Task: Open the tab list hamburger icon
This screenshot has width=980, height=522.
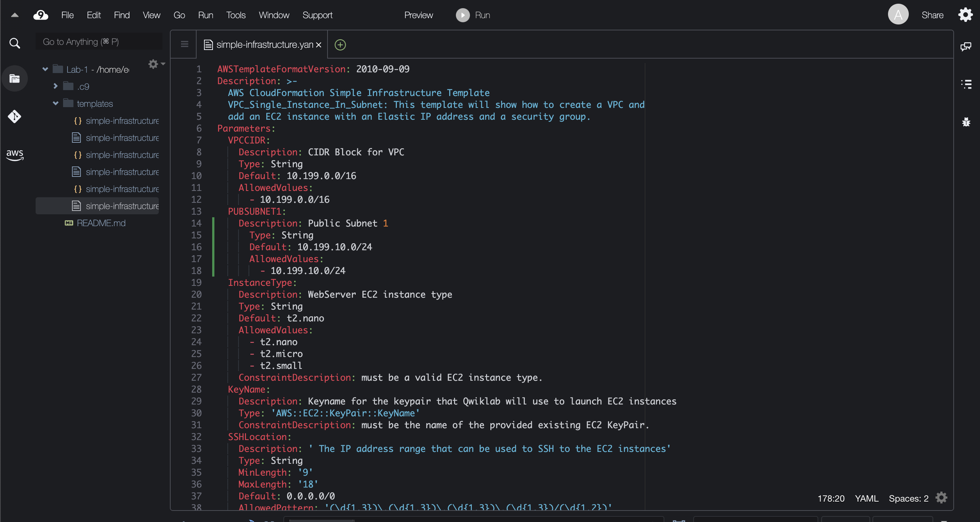Action: 184,44
